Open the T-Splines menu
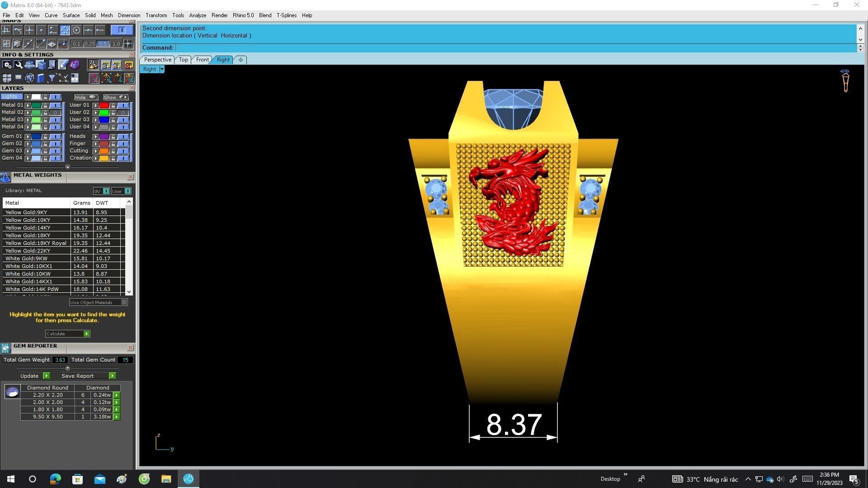 point(287,15)
